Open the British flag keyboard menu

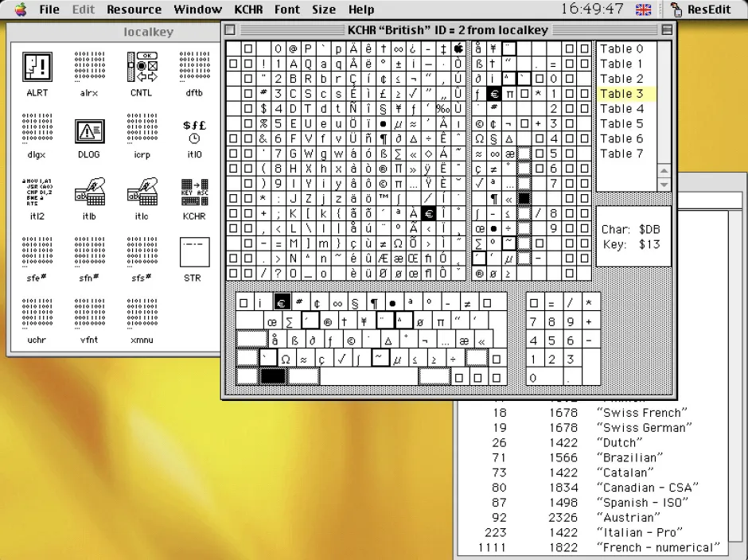tap(644, 10)
